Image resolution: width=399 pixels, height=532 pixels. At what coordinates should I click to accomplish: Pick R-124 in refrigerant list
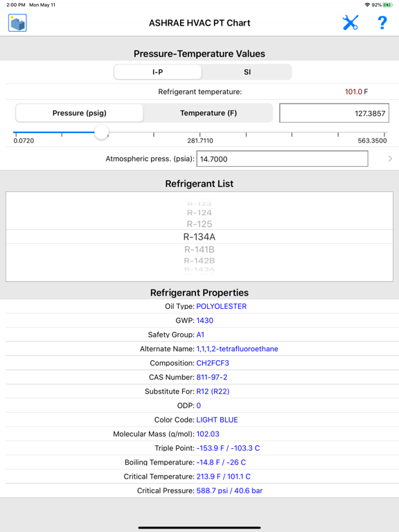click(199, 213)
